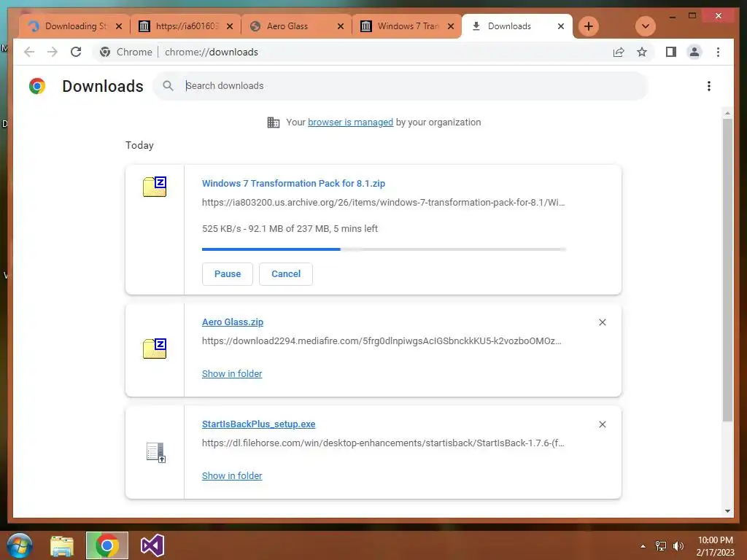Show StartIsBackPlus_setup.exe in folder
The width and height of the screenshot is (747, 560).
pos(232,475)
